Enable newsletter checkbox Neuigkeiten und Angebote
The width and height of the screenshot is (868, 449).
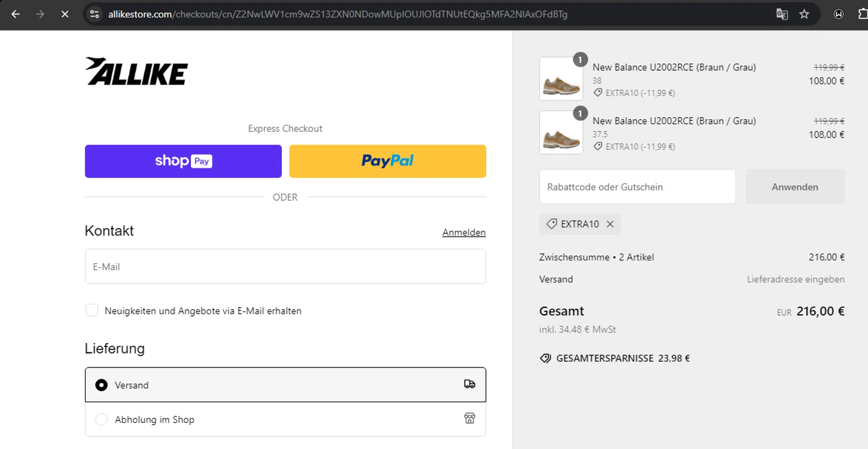pyautogui.click(x=92, y=310)
